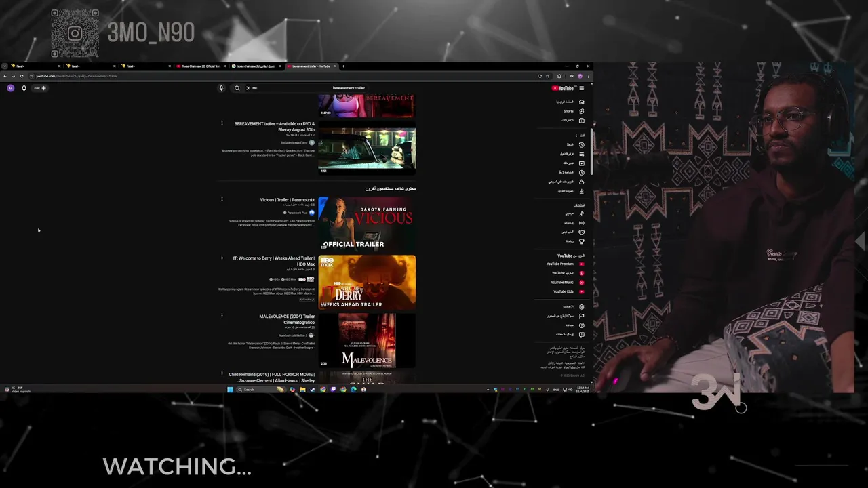The height and width of the screenshot is (488, 868).
Task: Open Downloads in the sidebar
Action: pyautogui.click(x=570, y=191)
